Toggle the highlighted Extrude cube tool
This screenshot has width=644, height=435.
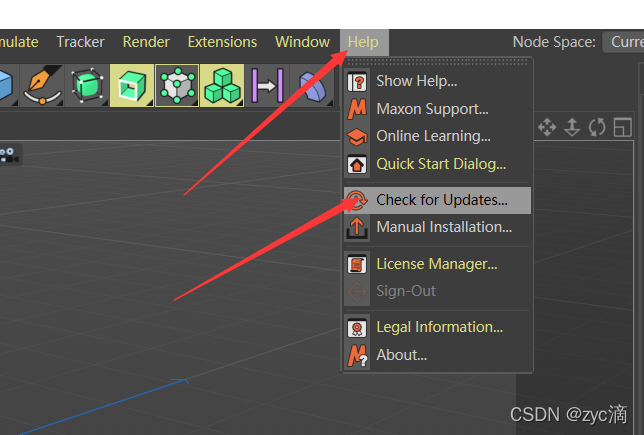[132, 85]
